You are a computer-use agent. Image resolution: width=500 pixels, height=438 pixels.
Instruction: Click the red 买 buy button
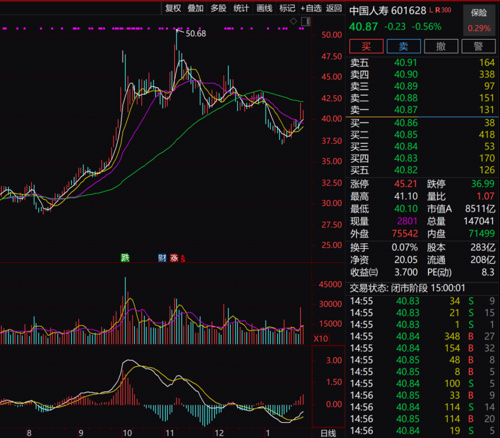[366, 46]
